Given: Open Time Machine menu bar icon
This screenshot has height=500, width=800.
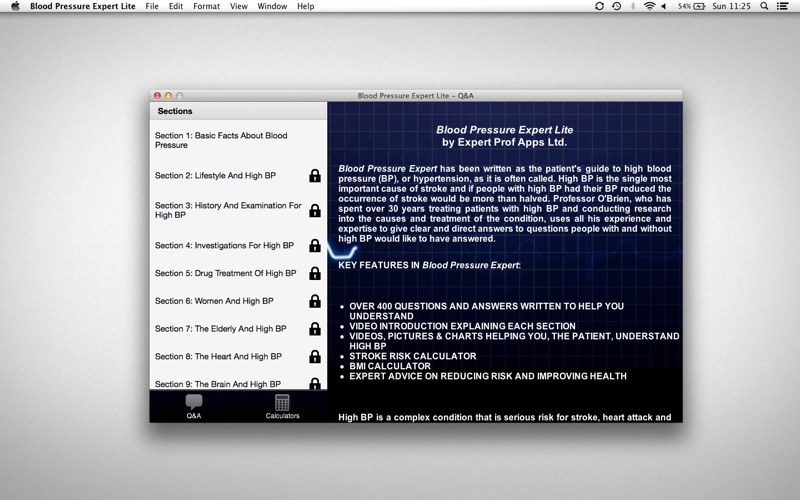Looking at the screenshot, I should click(616, 6).
